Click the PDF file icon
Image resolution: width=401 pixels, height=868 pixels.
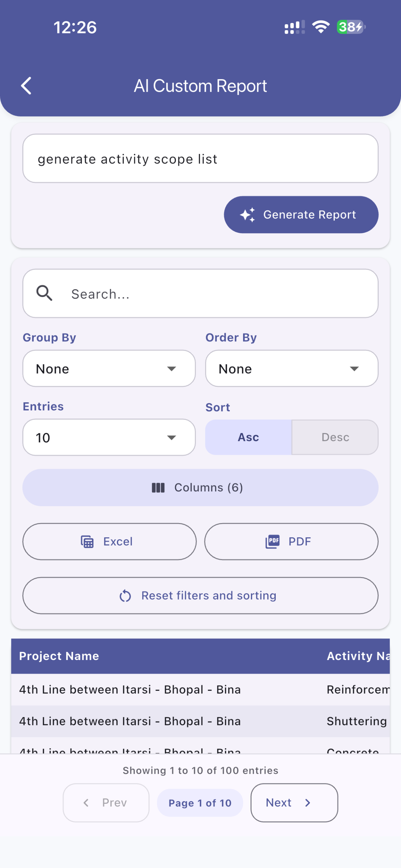[272, 542]
